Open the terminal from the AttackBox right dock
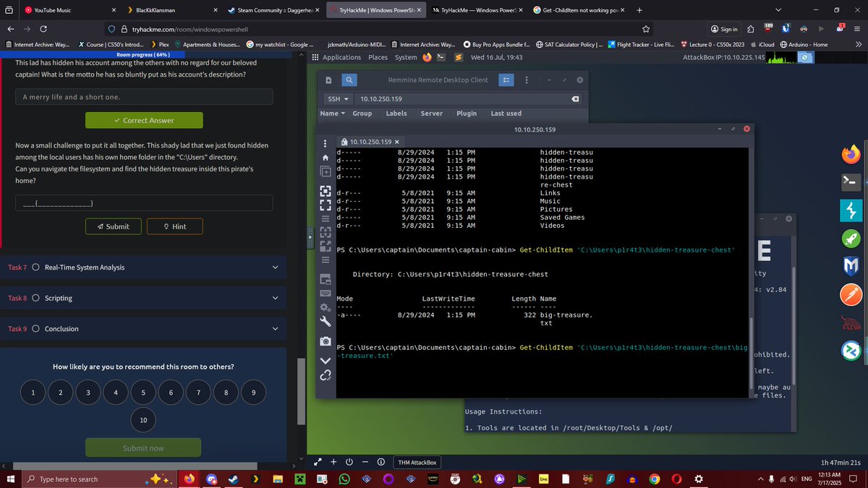The width and height of the screenshot is (868, 488). click(850, 182)
